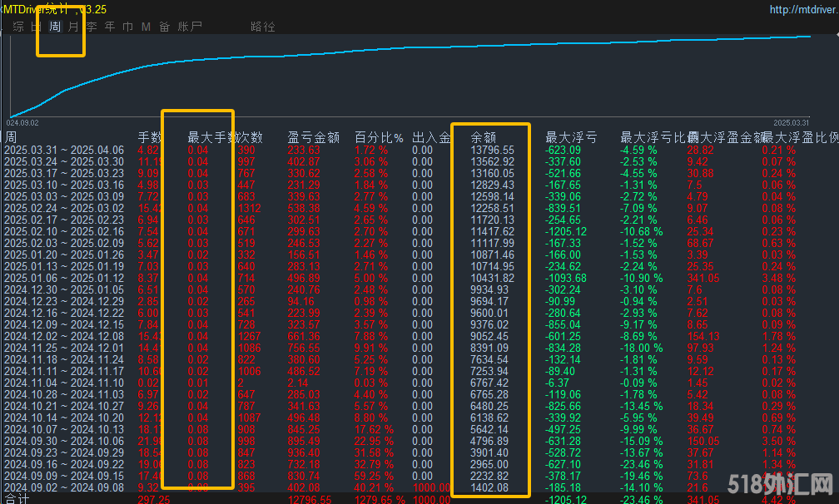Switch to the 账户 account tab
The height and width of the screenshot is (504, 839).
tap(190, 26)
